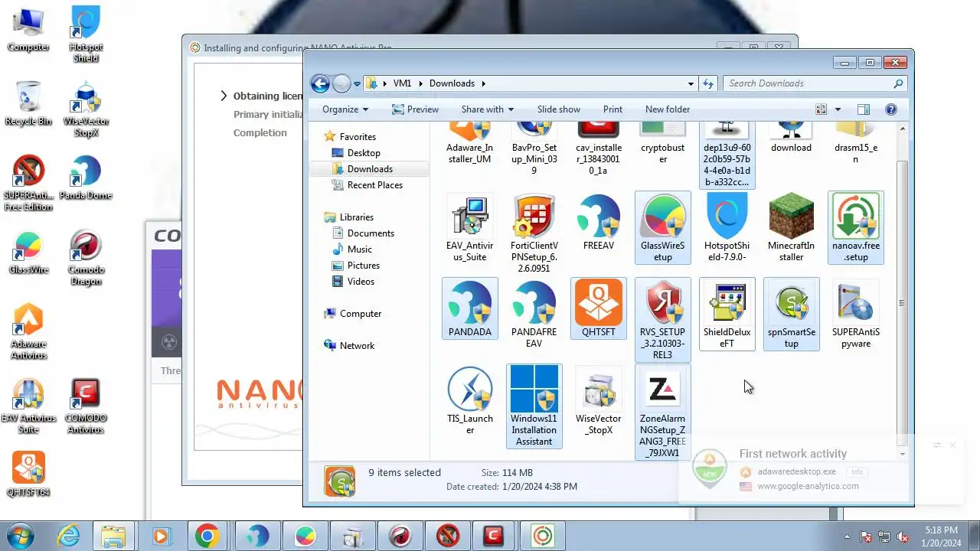
Task: Select the SUPERAntiSpyware installer file
Action: click(856, 314)
